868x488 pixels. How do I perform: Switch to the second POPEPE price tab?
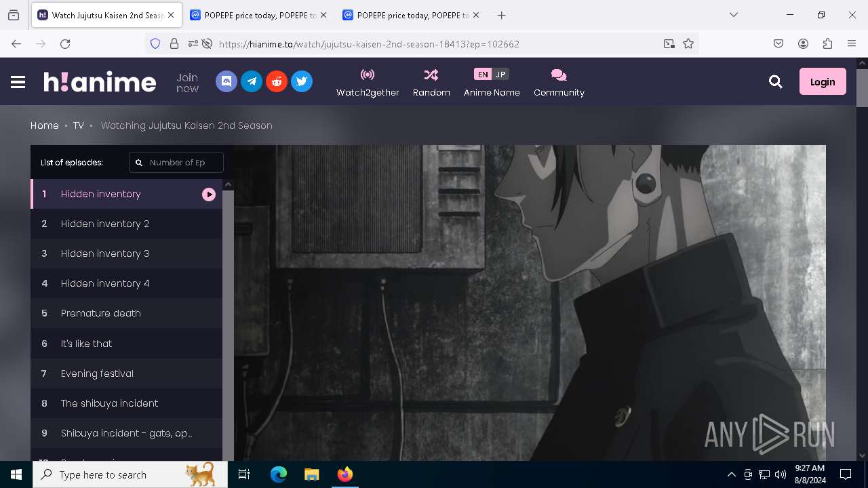click(410, 15)
